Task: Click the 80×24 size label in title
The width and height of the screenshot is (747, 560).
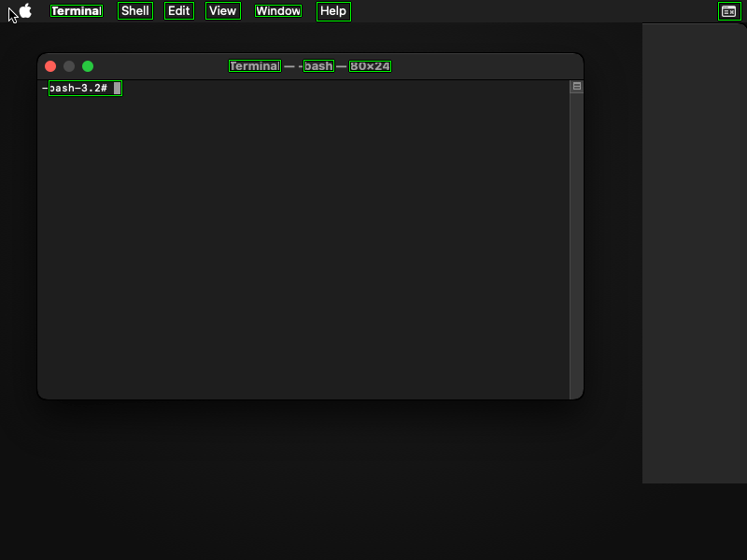Action: 370,66
